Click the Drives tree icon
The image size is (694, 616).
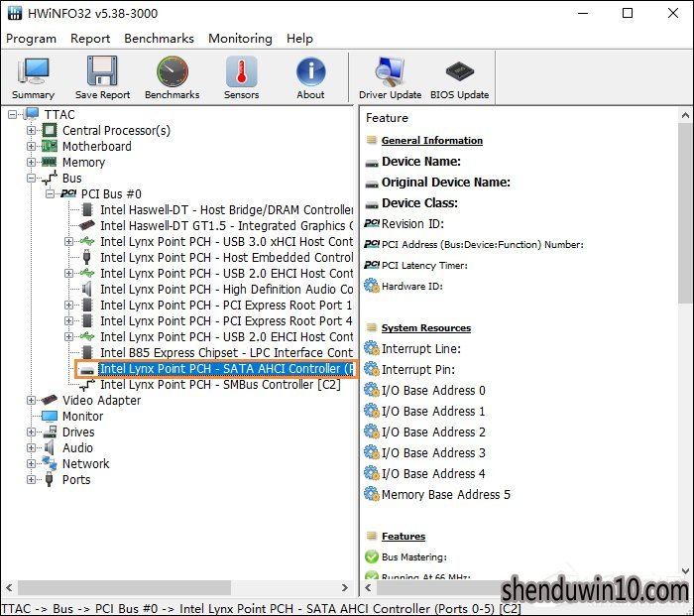tap(50, 431)
